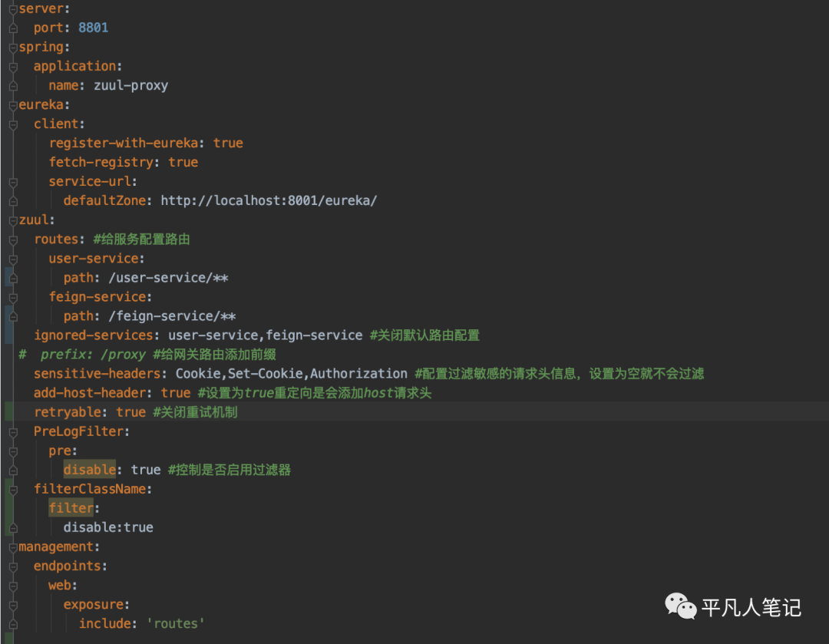Click the add-host-header key
829x644 pixels.
click(x=90, y=393)
